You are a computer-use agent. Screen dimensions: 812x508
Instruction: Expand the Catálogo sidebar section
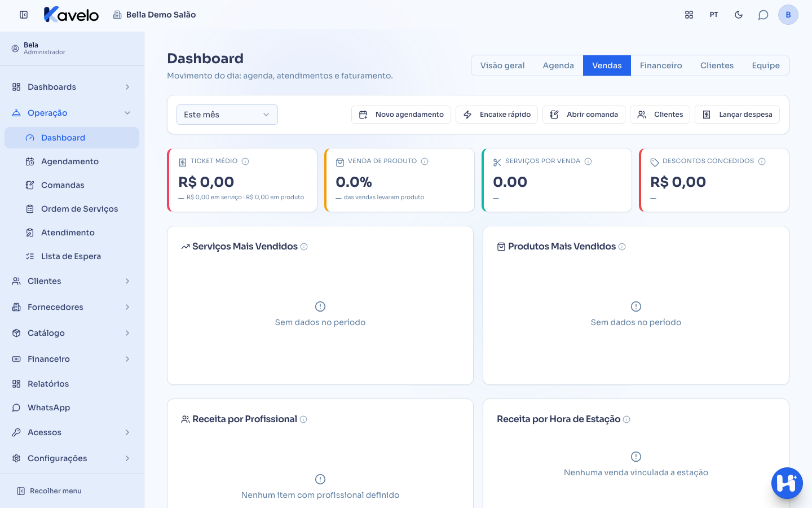[x=72, y=333]
